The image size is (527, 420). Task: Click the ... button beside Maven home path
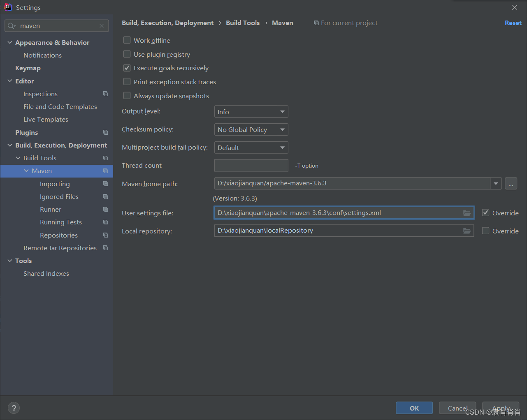coord(511,183)
